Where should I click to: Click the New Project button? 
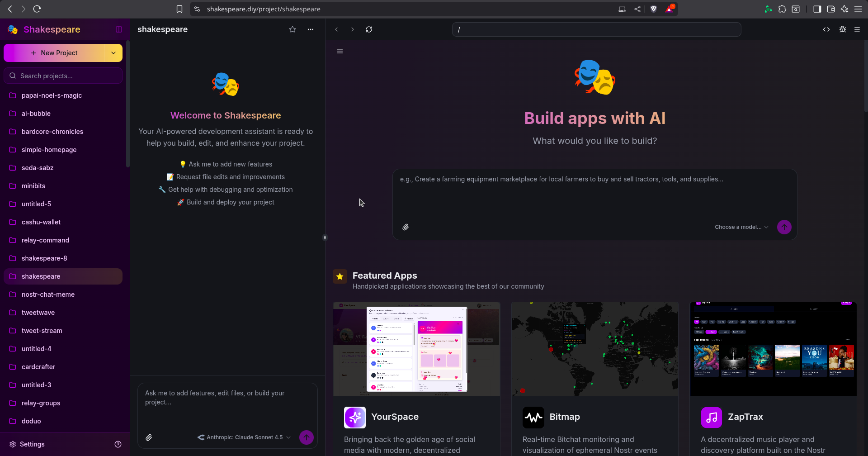(54, 53)
